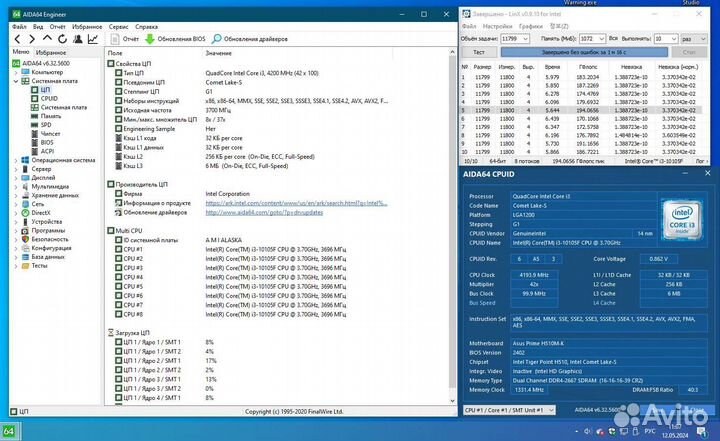Open the Сервис menu in AIDA64

(118, 27)
